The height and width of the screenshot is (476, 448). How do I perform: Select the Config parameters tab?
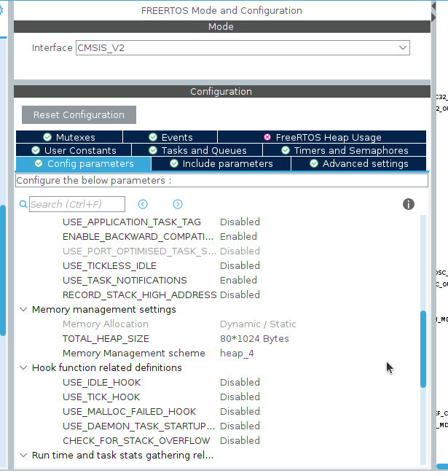click(x=84, y=163)
